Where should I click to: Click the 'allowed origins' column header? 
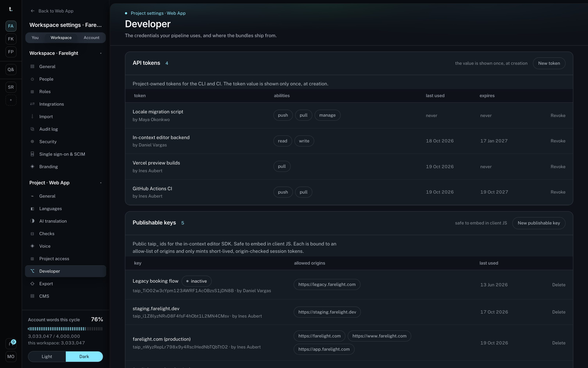pyautogui.click(x=309, y=263)
